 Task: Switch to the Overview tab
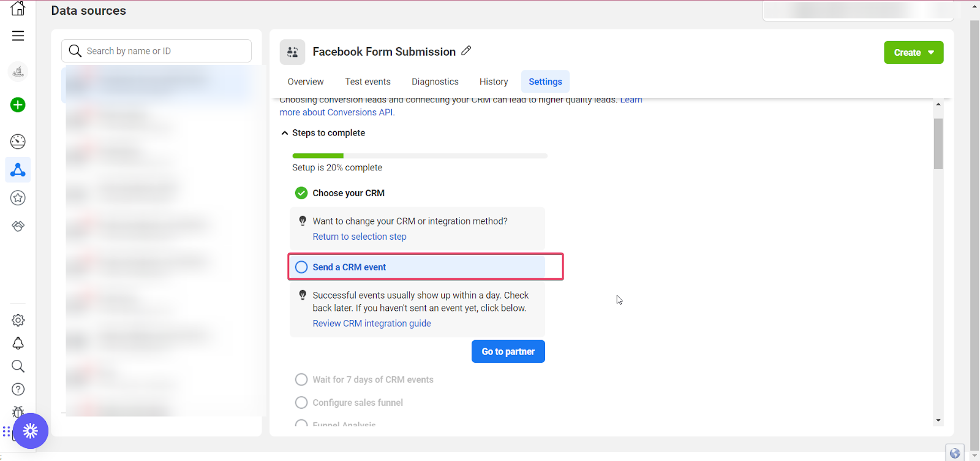(306, 82)
